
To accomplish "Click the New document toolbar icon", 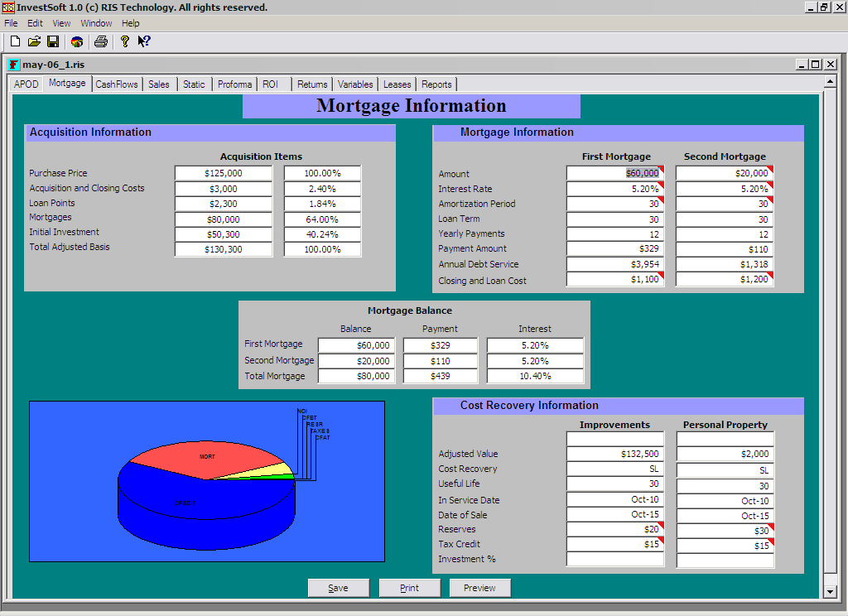I will tap(15, 41).
